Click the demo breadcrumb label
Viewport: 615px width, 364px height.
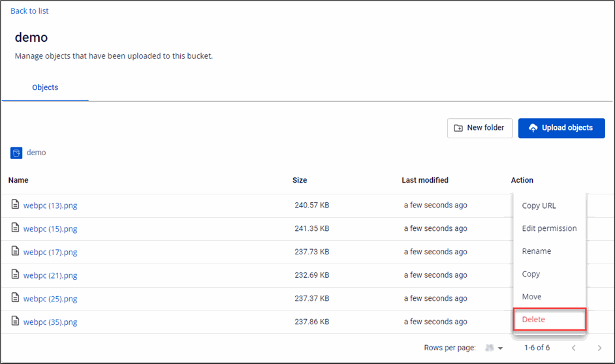[36, 153]
